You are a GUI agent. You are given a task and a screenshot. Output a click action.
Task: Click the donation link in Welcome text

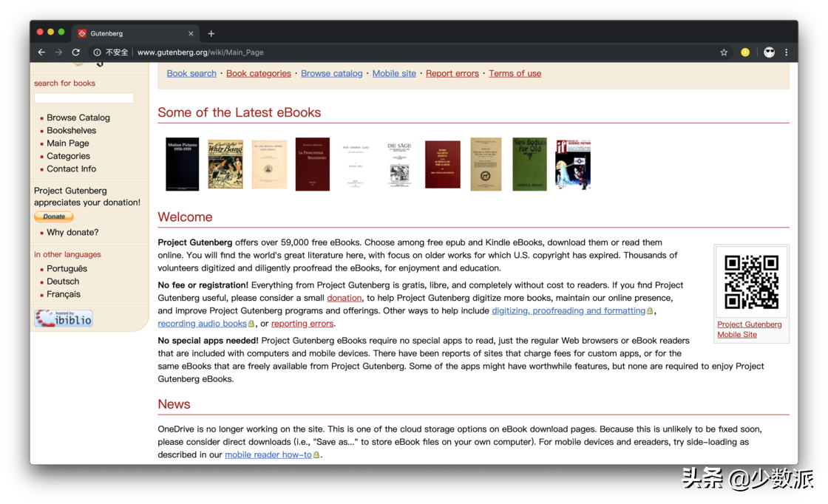point(345,298)
